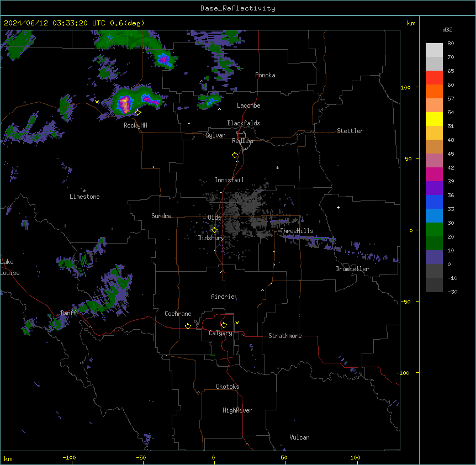Click the Strathmore town label
The height and width of the screenshot is (465, 476).
(x=285, y=336)
